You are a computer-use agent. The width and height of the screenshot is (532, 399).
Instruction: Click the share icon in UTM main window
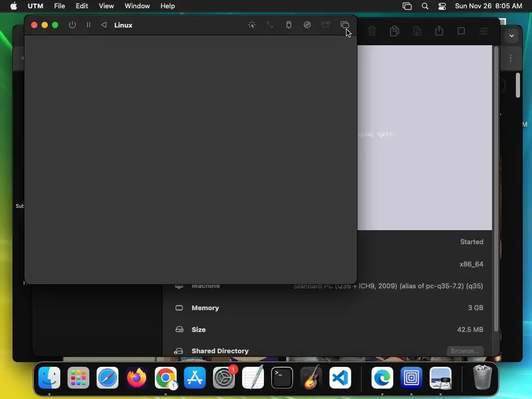click(x=440, y=31)
